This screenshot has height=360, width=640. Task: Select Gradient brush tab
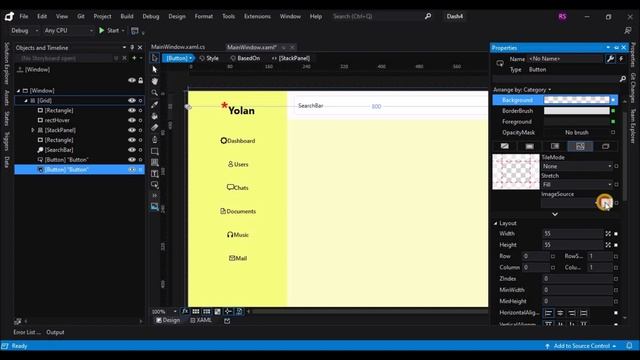(x=555, y=146)
